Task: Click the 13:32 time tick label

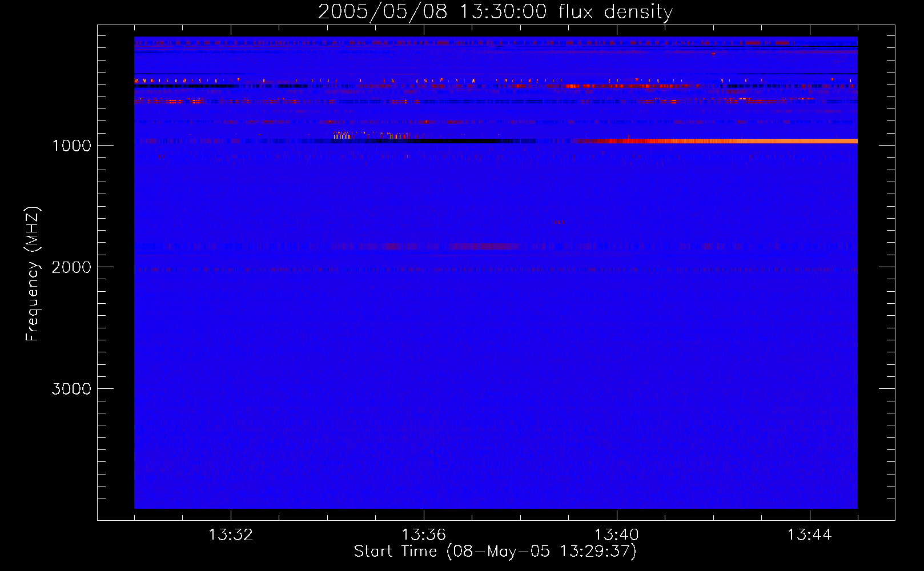Action: tap(231, 535)
